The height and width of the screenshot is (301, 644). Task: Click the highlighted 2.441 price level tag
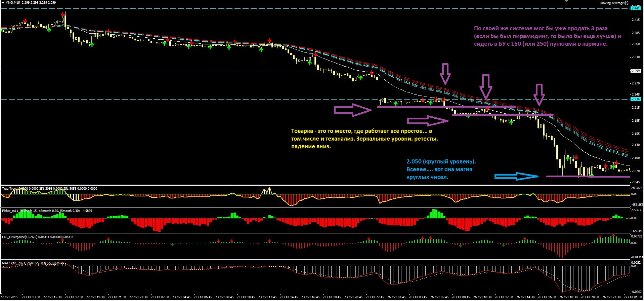click(x=636, y=8)
